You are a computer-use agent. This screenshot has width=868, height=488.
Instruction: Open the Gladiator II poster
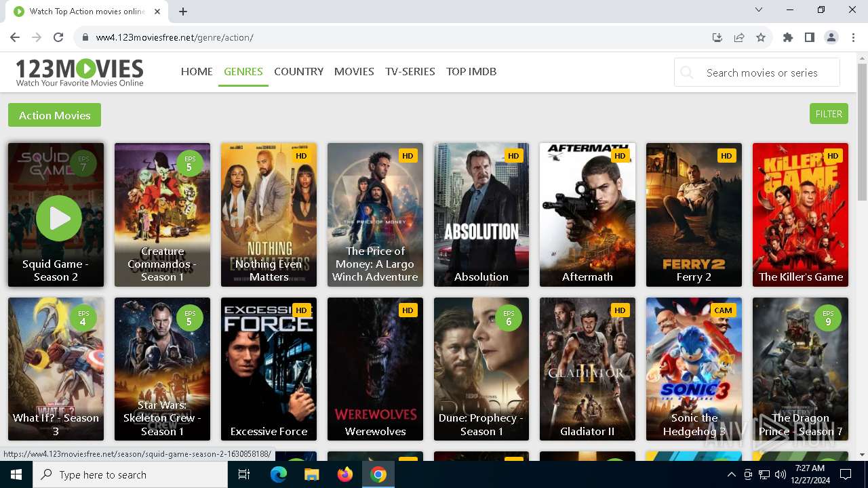pos(587,369)
